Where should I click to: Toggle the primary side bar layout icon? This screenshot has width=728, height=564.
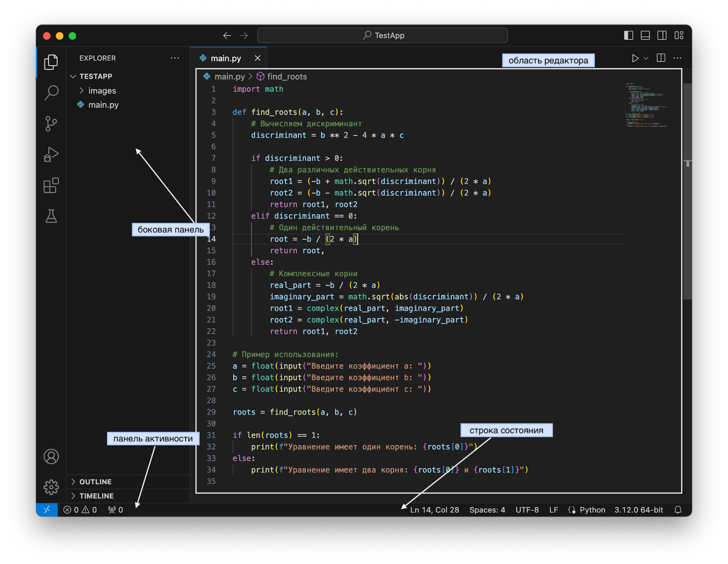pos(628,36)
